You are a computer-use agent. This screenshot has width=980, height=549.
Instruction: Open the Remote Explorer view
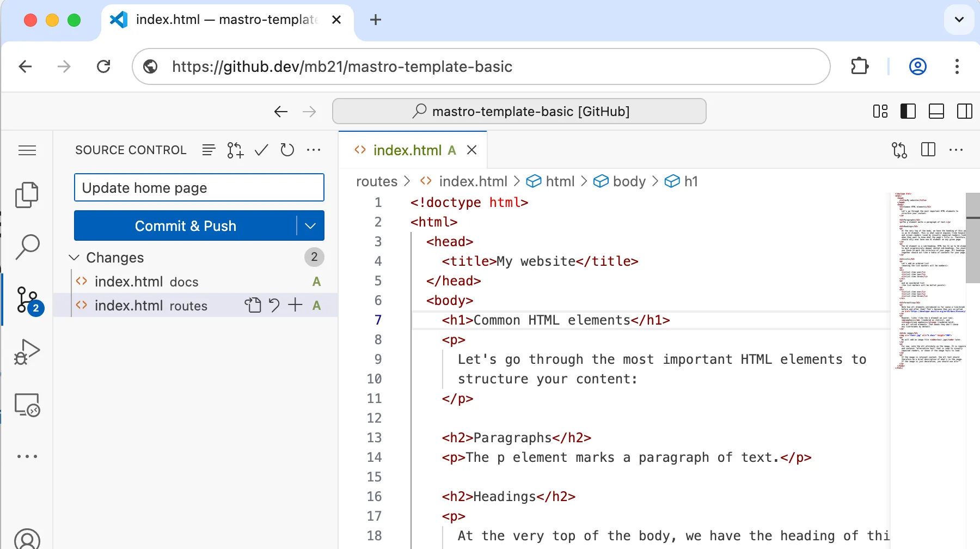(x=27, y=405)
